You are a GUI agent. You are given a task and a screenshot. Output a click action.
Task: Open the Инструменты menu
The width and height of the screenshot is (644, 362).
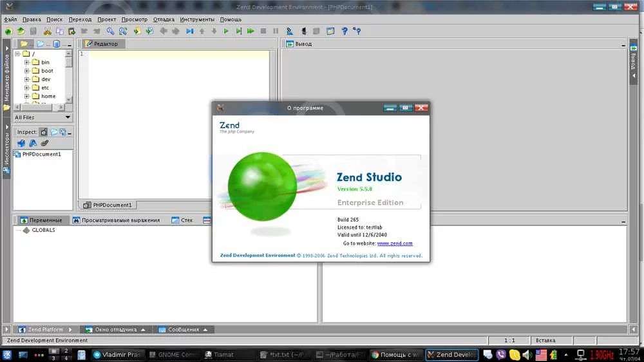click(x=197, y=19)
